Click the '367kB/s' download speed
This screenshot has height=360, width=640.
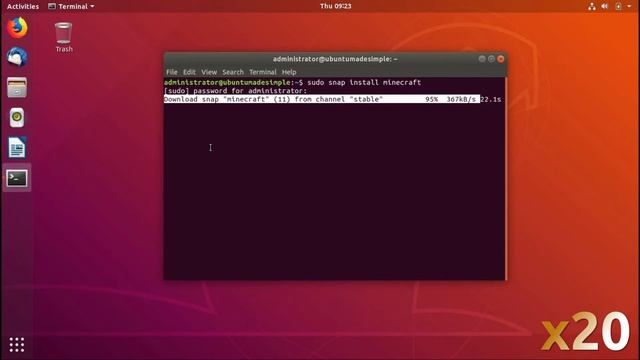coord(461,99)
